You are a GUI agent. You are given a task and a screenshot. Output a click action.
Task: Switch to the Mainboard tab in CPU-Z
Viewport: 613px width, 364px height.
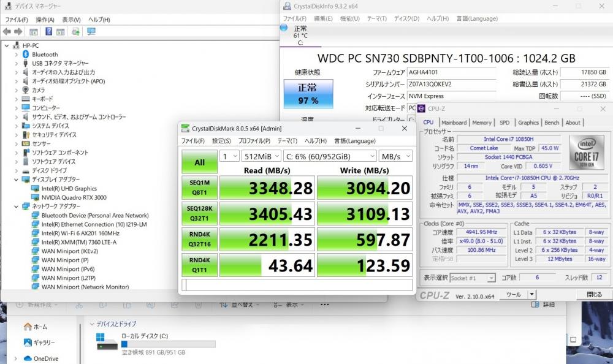[x=454, y=123]
